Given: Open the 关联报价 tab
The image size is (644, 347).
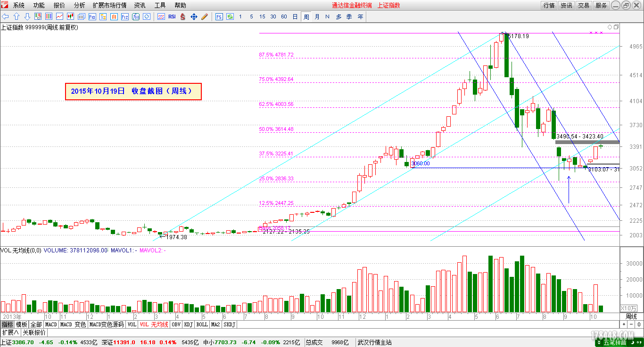Looking at the screenshot, I should click(34, 332).
